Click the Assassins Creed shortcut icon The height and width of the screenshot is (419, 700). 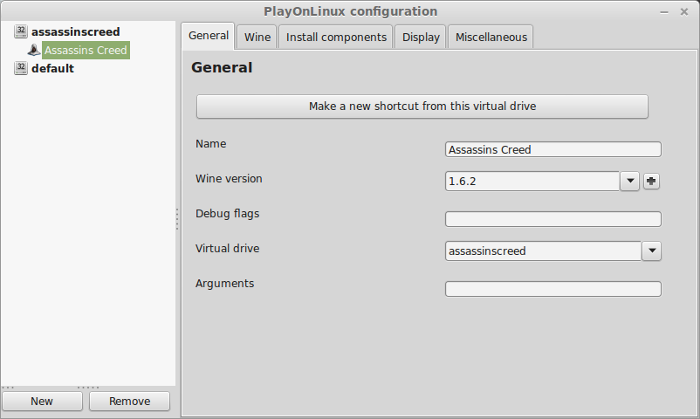(x=34, y=50)
